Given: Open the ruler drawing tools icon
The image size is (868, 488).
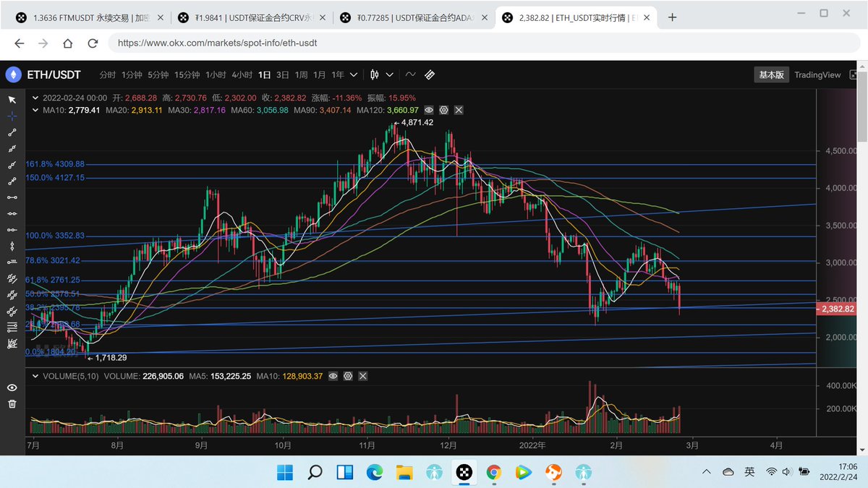Looking at the screenshot, I should [x=429, y=74].
